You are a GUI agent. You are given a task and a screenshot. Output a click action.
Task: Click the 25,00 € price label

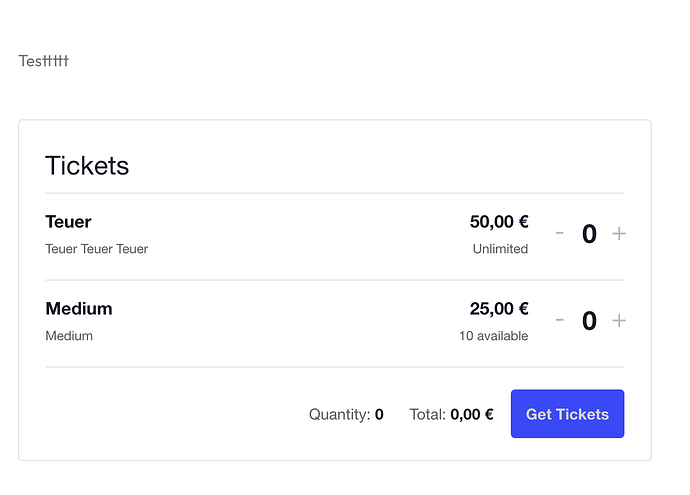[x=499, y=308]
